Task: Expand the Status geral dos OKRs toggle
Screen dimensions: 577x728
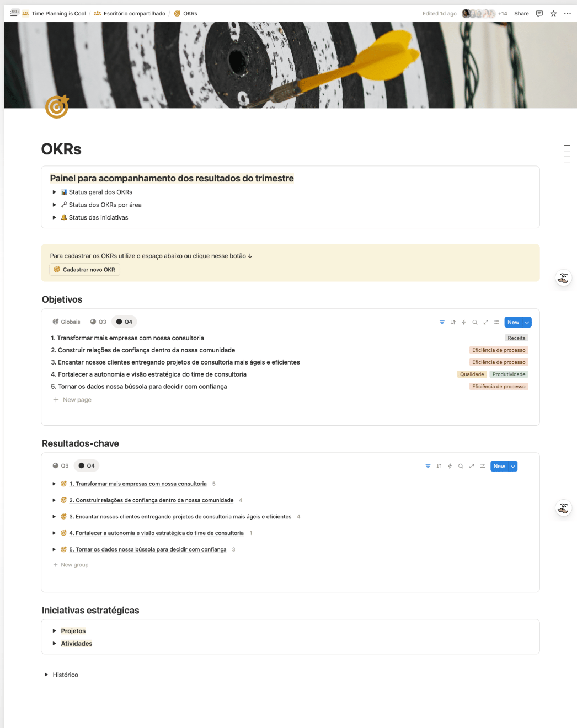Action: pos(54,192)
